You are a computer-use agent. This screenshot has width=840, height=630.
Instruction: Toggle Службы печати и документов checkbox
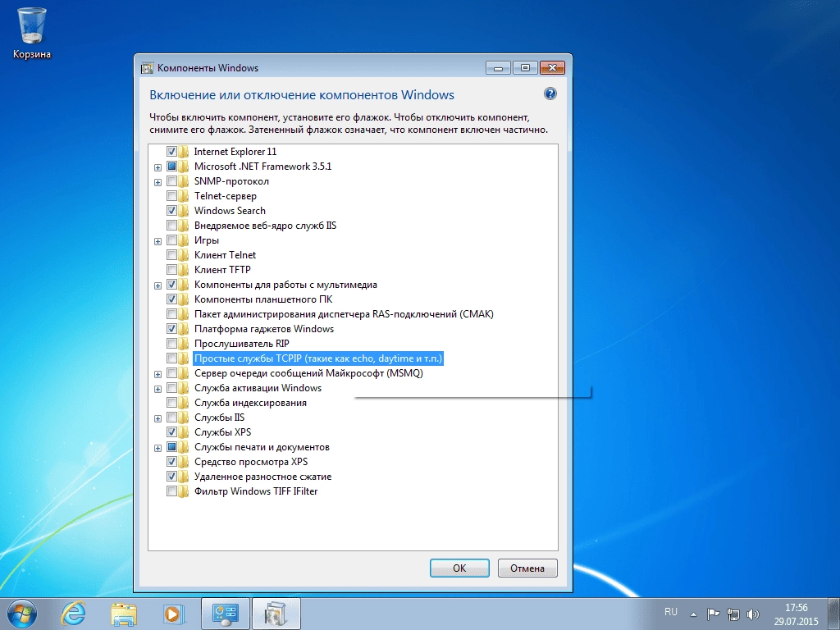(x=171, y=447)
